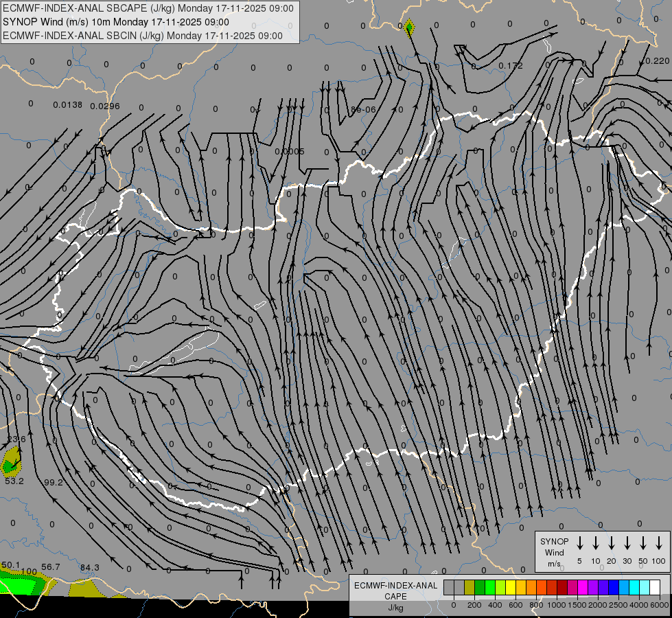Click the '6000' tick label on colorbar
Viewport: 672px width, 618px height.
click(660, 605)
